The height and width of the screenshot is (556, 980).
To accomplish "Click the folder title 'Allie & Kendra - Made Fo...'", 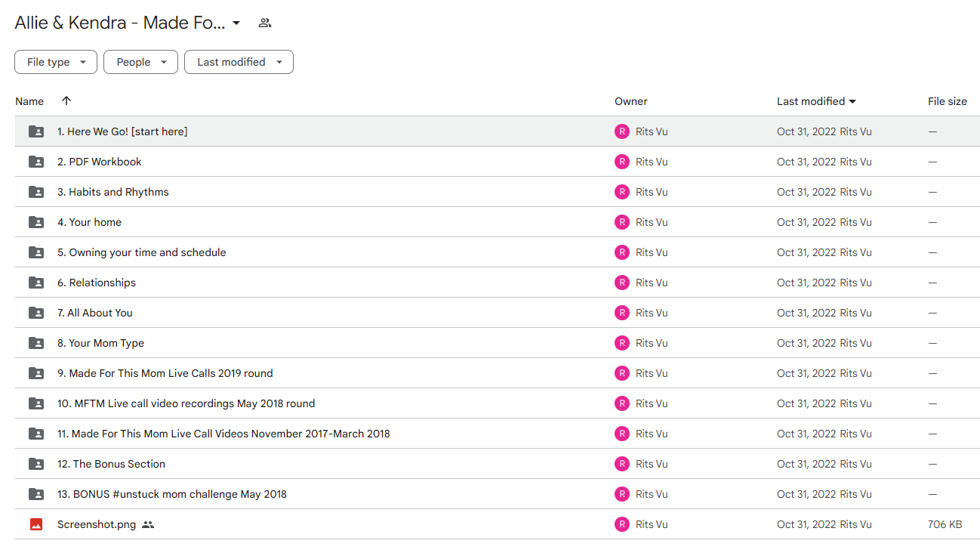I will click(120, 23).
